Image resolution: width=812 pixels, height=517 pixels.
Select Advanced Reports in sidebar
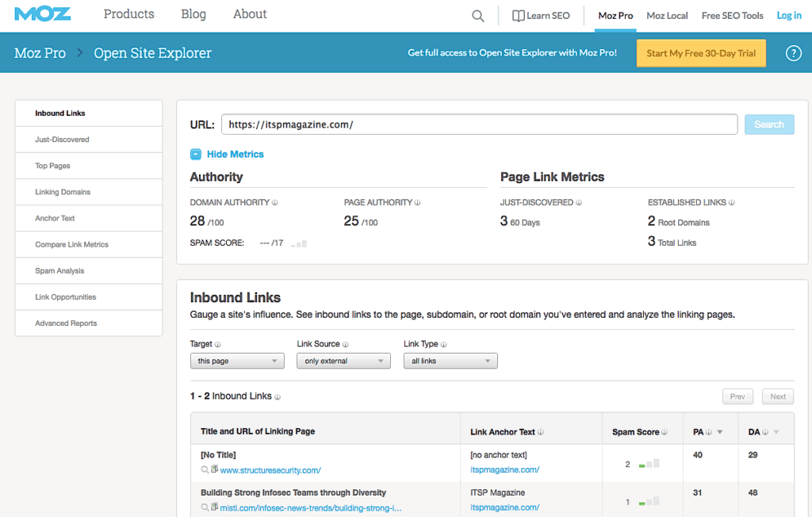coord(89,324)
